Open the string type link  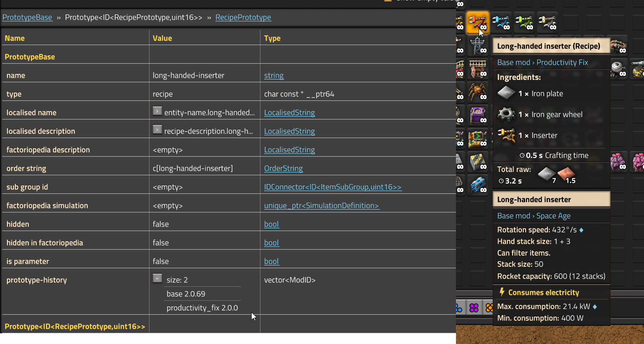pos(273,75)
